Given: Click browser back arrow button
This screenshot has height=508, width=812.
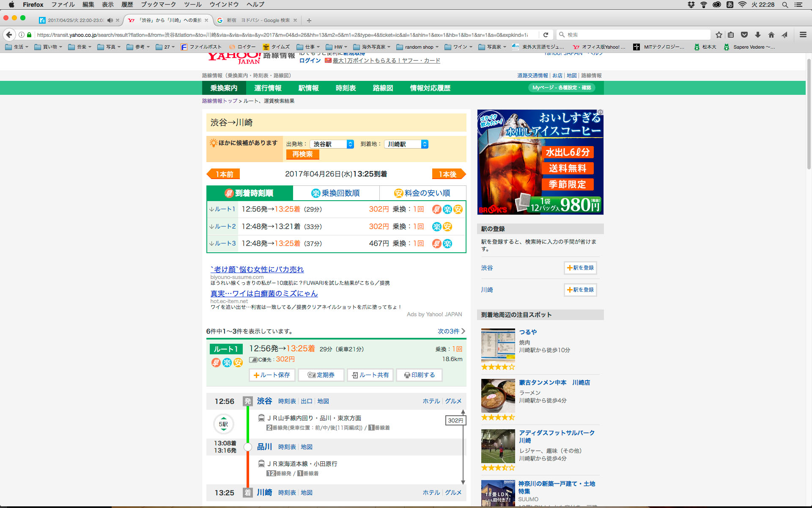Looking at the screenshot, I should coord(9,35).
